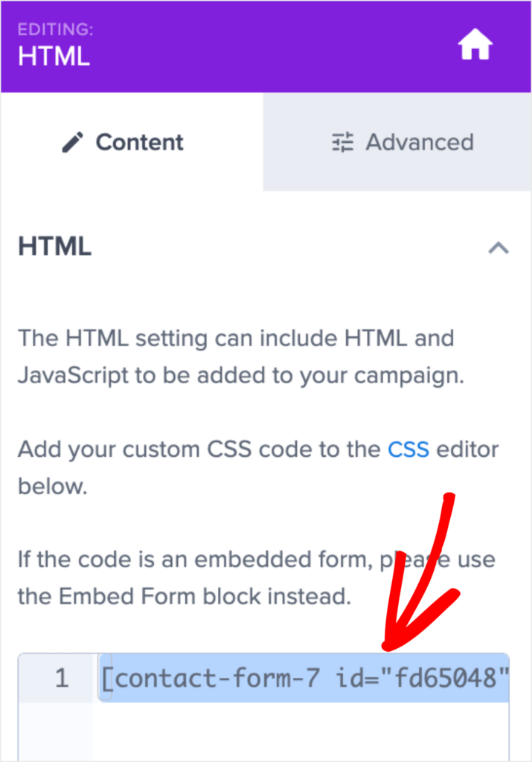The width and height of the screenshot is (532, 762).
Task: Click the HTML section heading
Action: coord(55,246)
